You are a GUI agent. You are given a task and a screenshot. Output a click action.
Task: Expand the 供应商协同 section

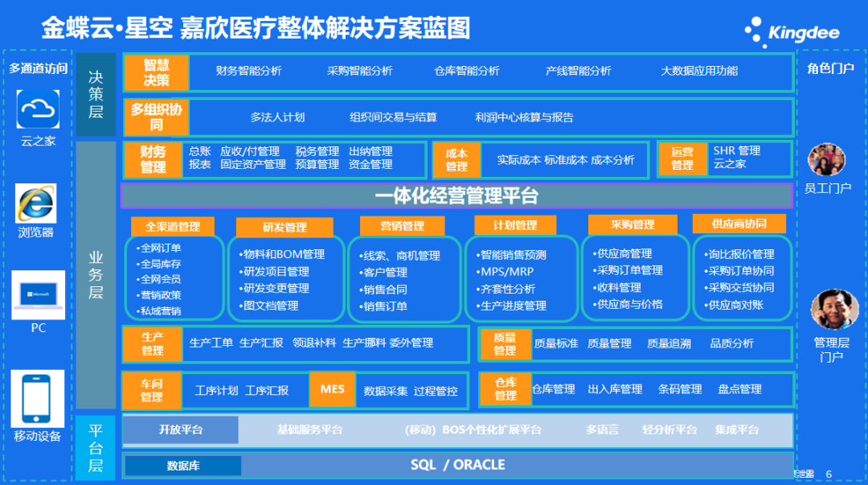[739, 224]
